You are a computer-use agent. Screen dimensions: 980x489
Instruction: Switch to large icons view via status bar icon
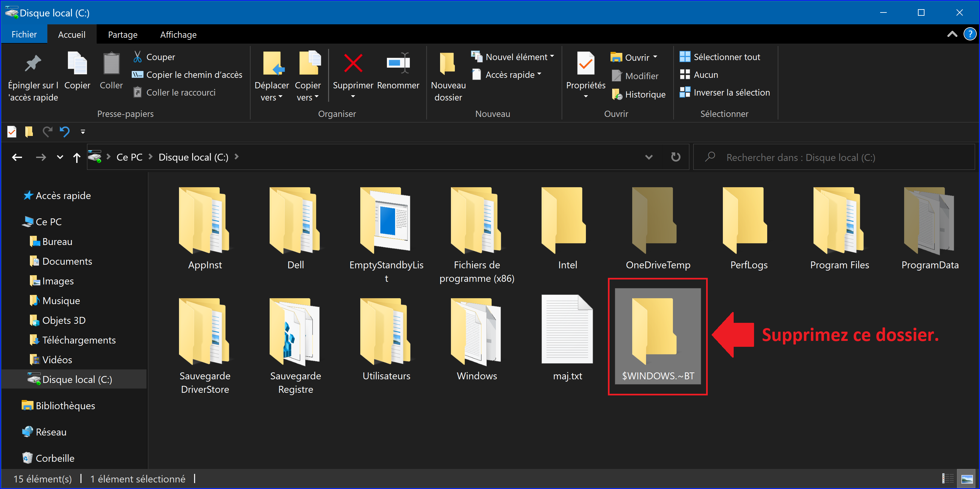(967, 478)
